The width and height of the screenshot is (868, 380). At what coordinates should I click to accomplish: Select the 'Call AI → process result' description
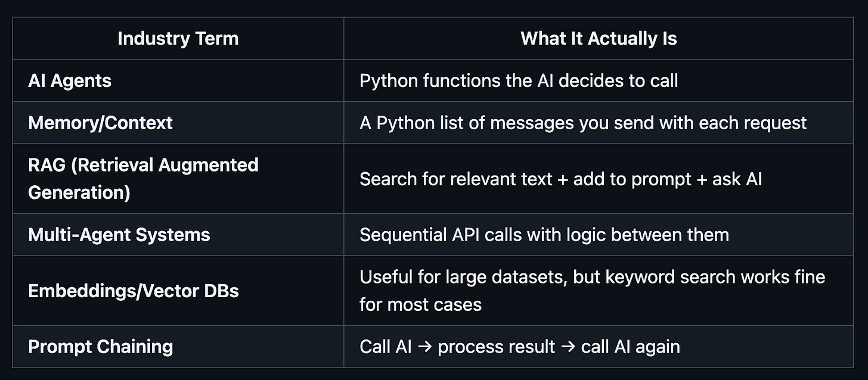click(519, 346)
